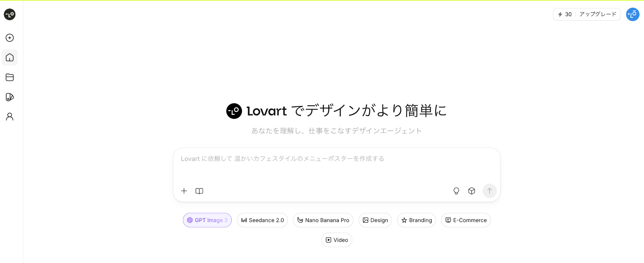This screenshot has height=263, width=644.
Task: Open the palette swatch icon in the sidebar
Action: [x=10, y=97]
